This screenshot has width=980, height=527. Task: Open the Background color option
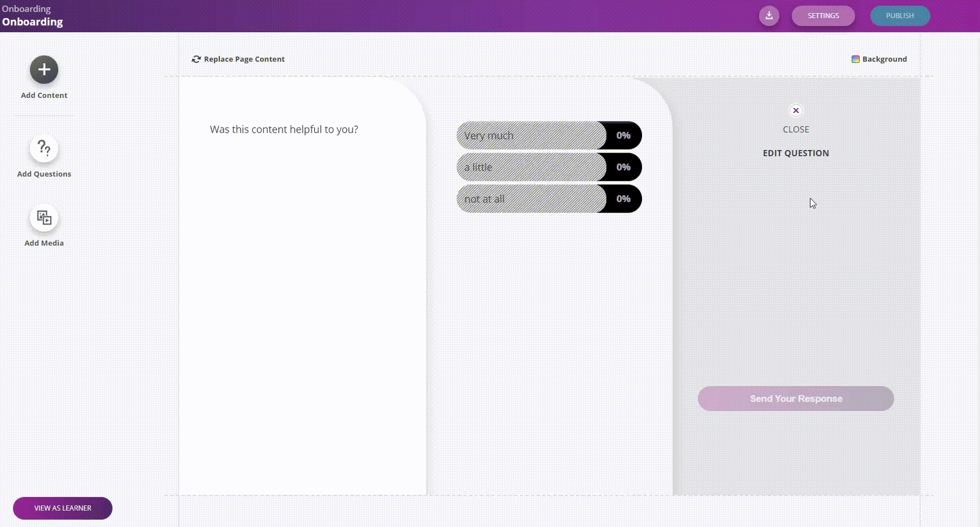879,59
